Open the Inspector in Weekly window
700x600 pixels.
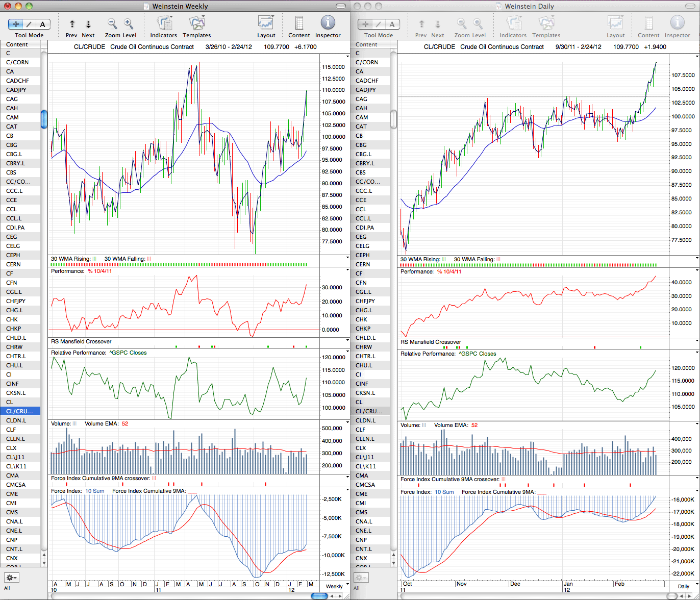click(x=328, y=23)
